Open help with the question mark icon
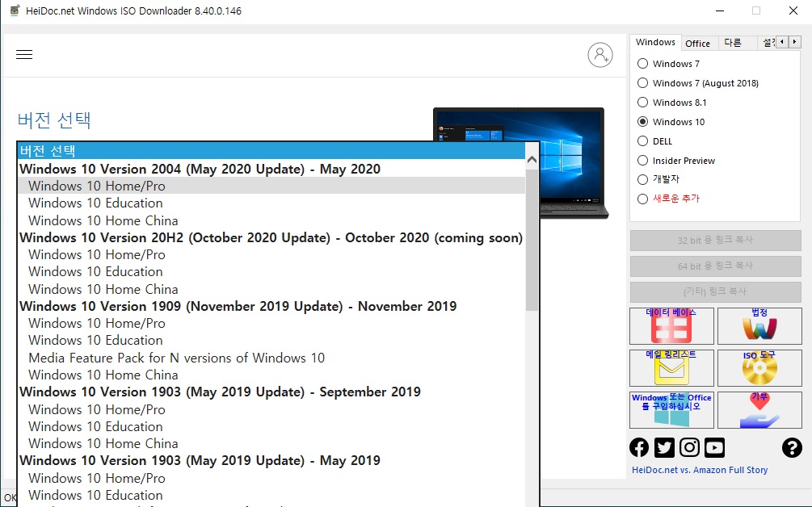 coord(792,447)
